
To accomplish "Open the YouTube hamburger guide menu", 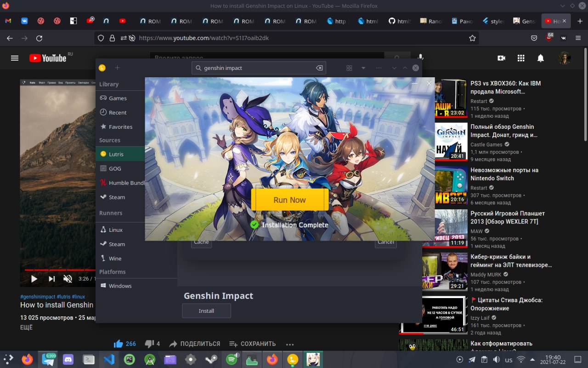I will point(15,58).
